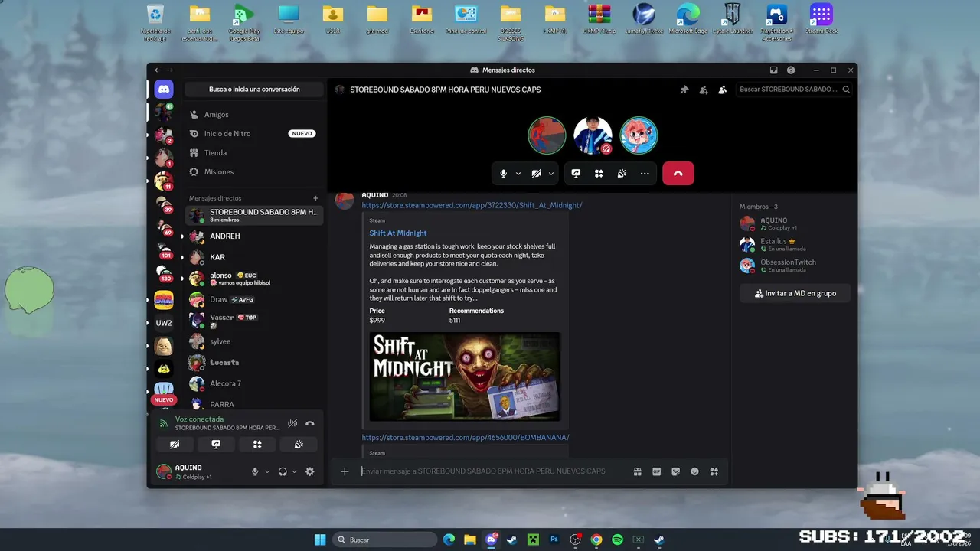Toggle noise suppression in voice panel
980x551 pixels.
[x=292, y=423]
